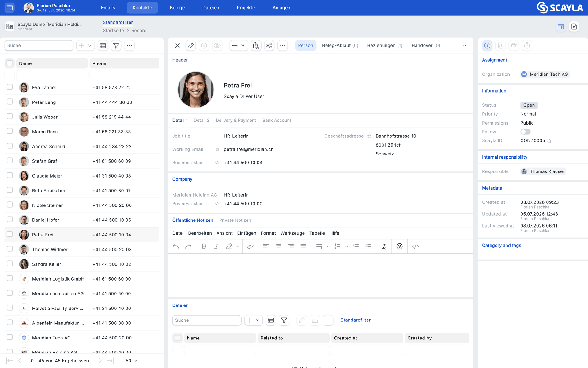This screenshot has width=588, height=368.
Task: Switch to the Belege menu
Action: click(177, 8)
